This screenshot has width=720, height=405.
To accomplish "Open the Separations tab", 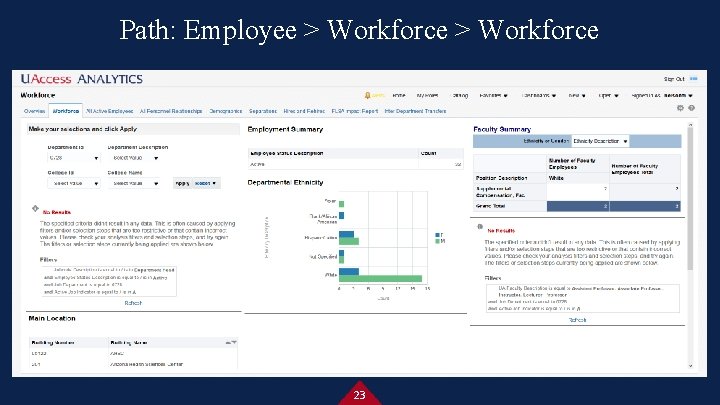I will (263, 111).
